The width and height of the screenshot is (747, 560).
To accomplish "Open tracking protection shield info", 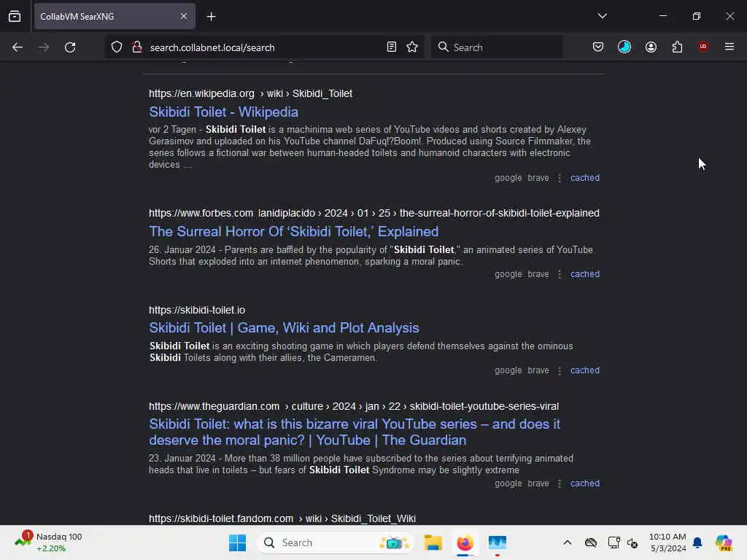I will pyautogui.click(x=117, y=47).
